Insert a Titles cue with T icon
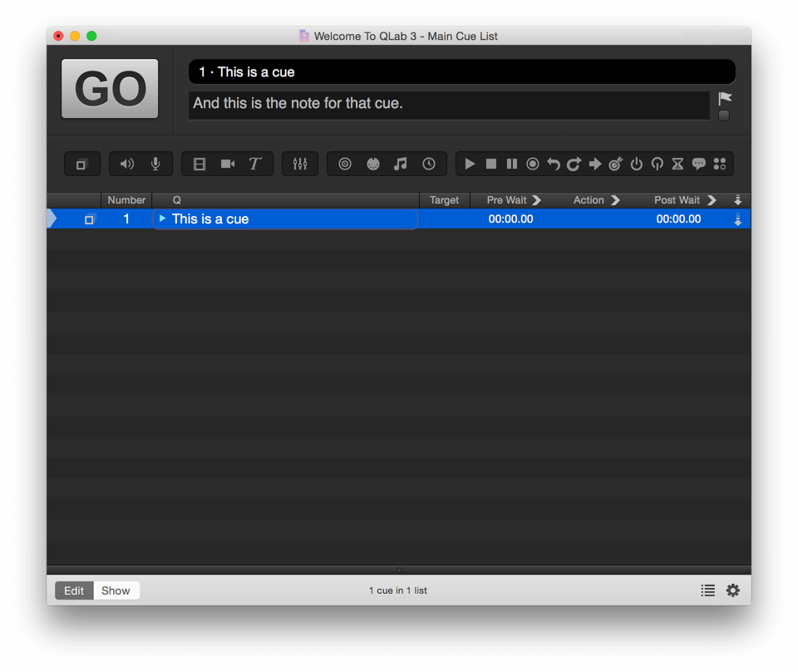The width and height of the screenshot is (798, 672). point(255,164)
